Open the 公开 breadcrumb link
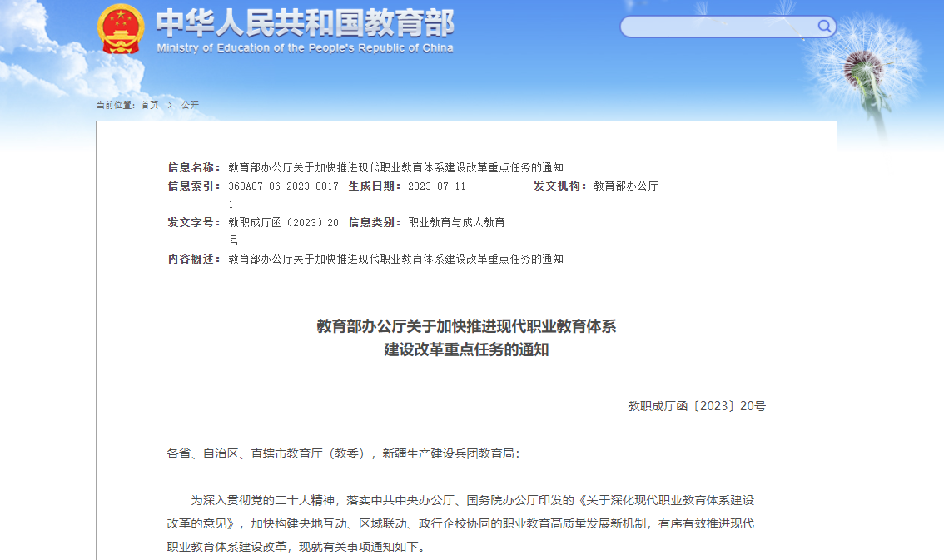 click(190, 105)
